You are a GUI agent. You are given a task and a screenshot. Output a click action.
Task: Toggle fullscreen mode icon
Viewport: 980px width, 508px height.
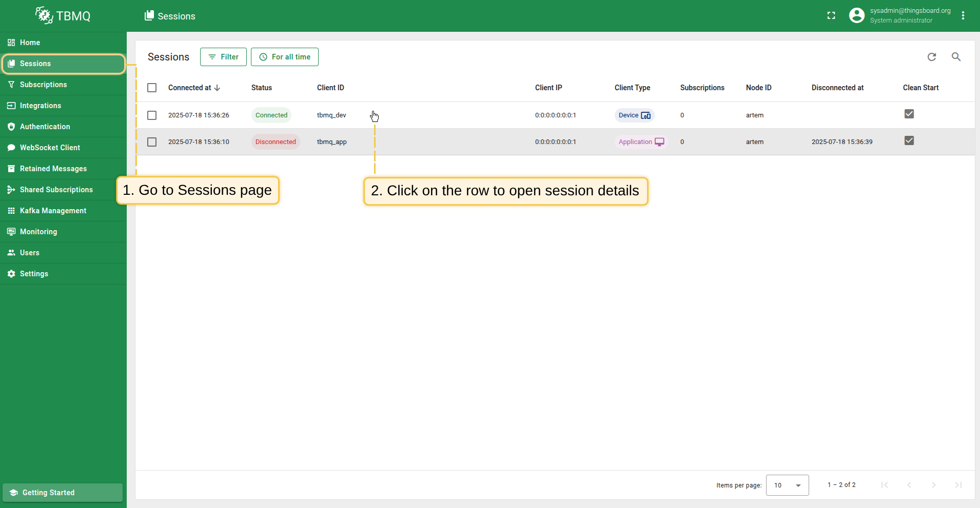[831, 16]
